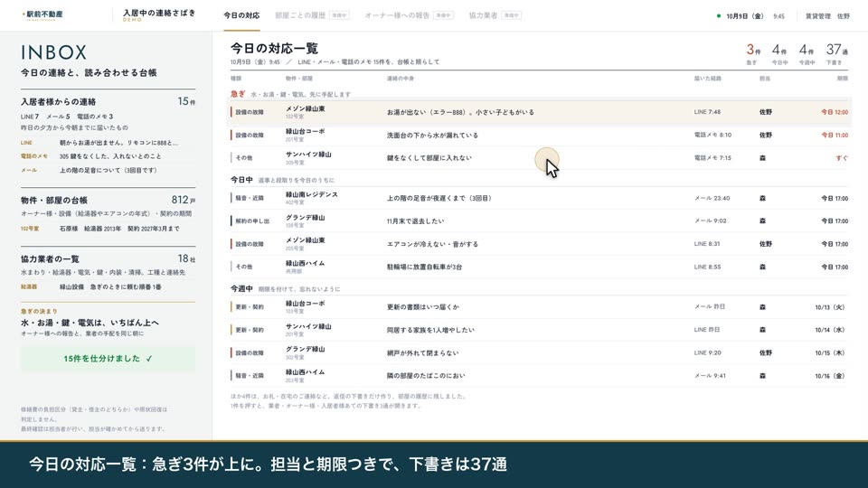
Task: Click the green 15件を仕分けました button
Action: coord(108,359)
